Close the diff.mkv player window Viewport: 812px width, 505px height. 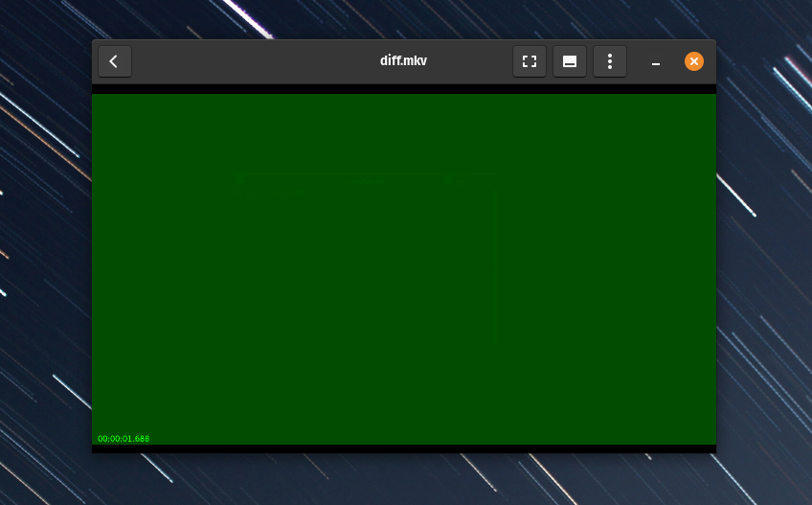[x=694, y=61]
